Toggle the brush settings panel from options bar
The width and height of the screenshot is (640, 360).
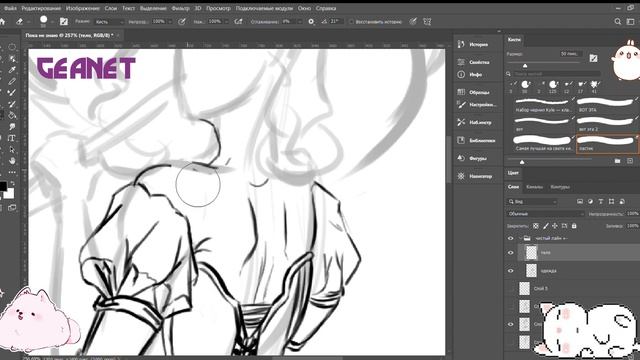[64, 22]
